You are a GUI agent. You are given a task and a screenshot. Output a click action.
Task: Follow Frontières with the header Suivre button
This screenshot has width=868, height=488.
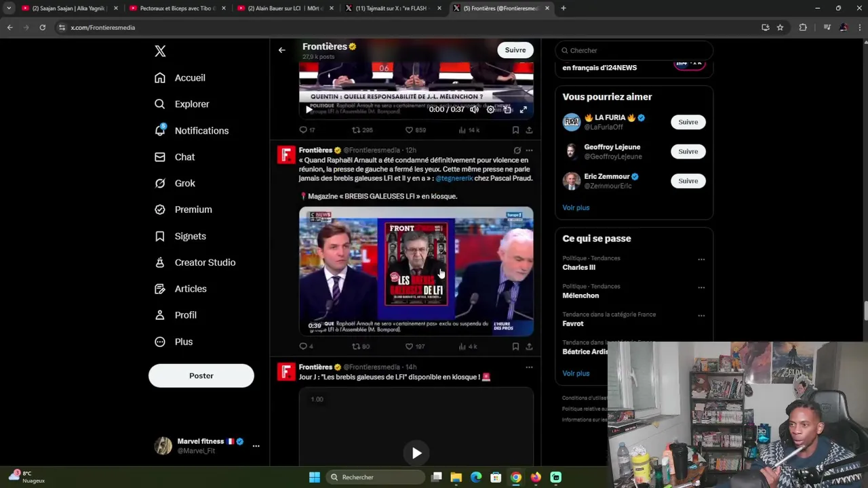pos(515,50)
